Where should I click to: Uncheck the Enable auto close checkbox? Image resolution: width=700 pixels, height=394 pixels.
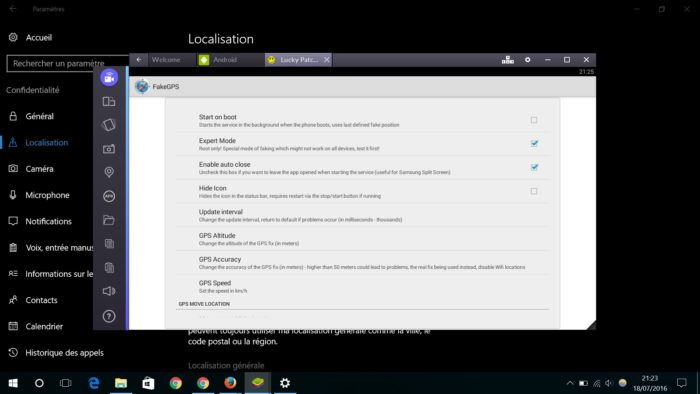point(534,167)
